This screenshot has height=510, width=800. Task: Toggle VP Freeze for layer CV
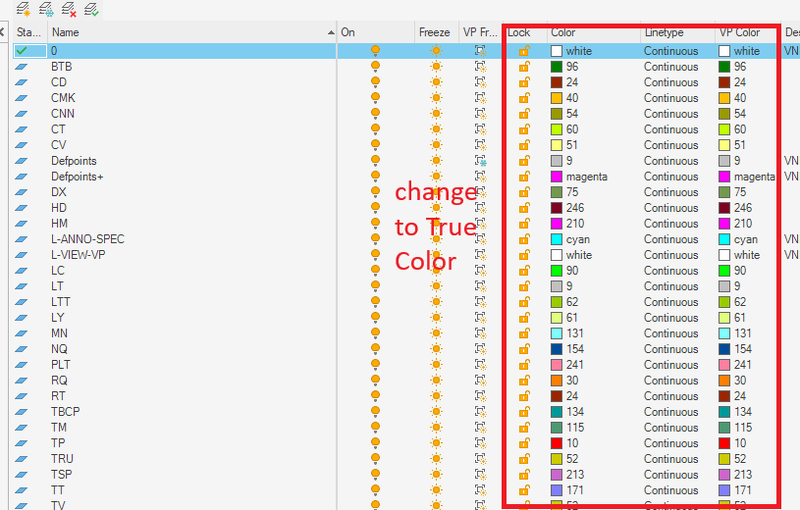[x=481, y=145]
